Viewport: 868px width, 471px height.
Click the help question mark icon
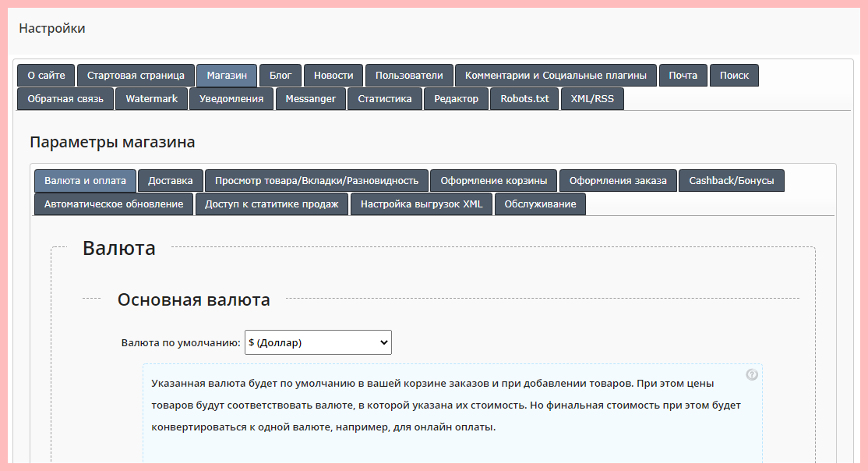coord(752,374)
